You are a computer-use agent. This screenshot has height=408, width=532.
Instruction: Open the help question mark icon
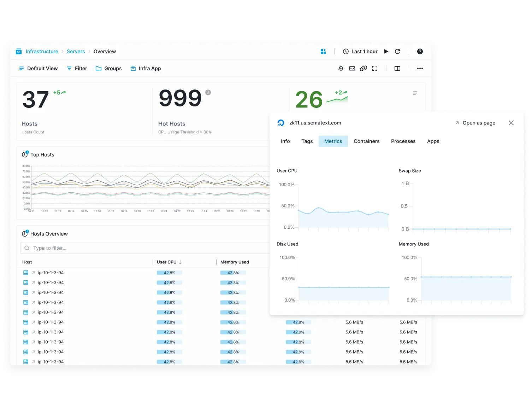420,52
